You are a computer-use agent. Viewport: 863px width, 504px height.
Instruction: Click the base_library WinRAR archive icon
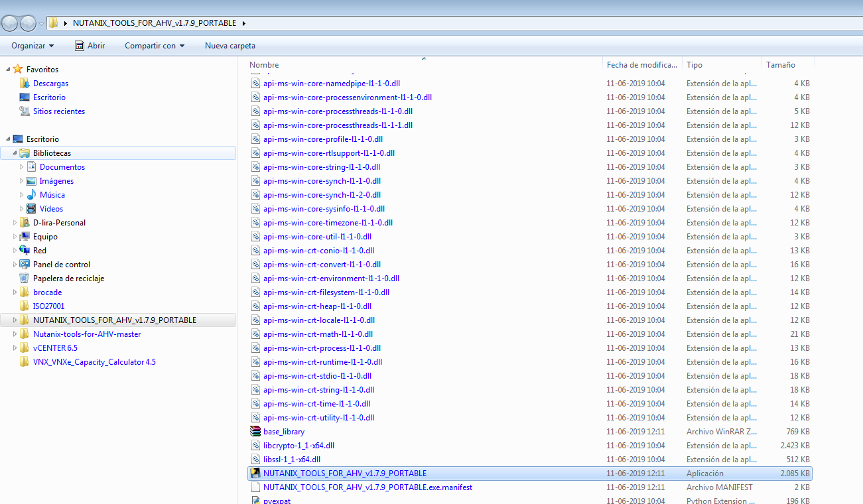pos(256,432)
